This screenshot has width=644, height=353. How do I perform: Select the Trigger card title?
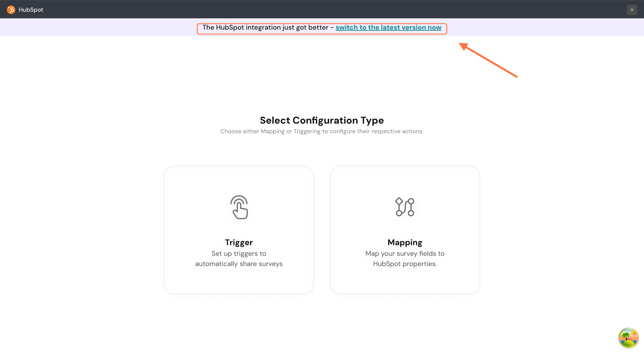coord(239,242)
